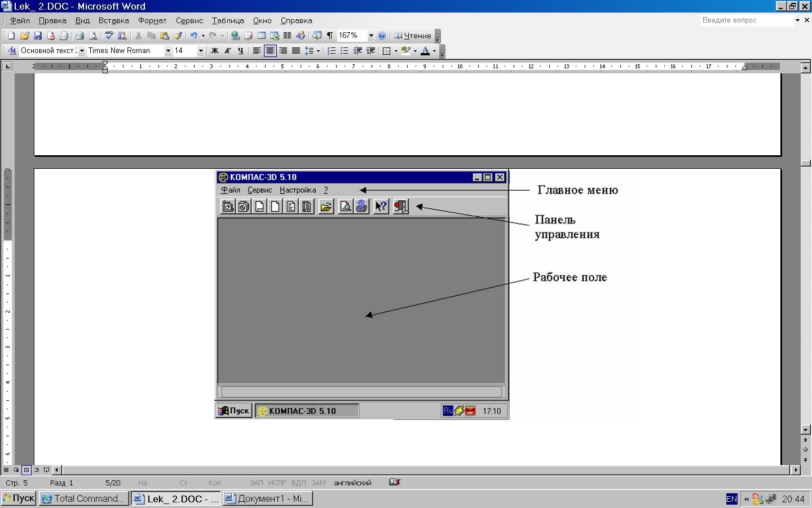Open the Styles and Formatting pane

[x=12, y=51]
